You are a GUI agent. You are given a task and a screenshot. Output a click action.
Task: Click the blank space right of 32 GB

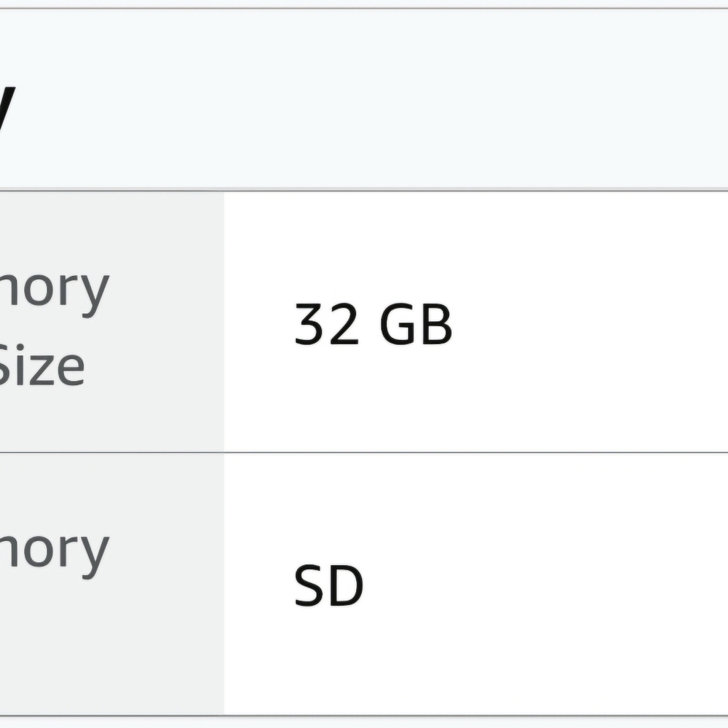(590, 324)
